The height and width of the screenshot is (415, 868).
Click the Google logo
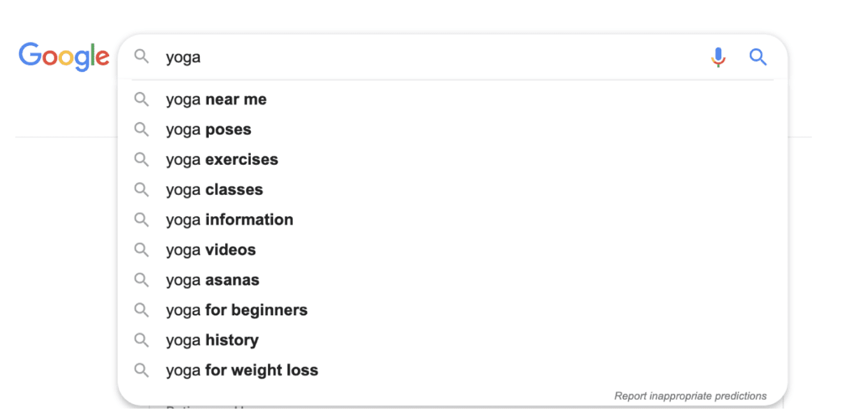tap(64, 57)
